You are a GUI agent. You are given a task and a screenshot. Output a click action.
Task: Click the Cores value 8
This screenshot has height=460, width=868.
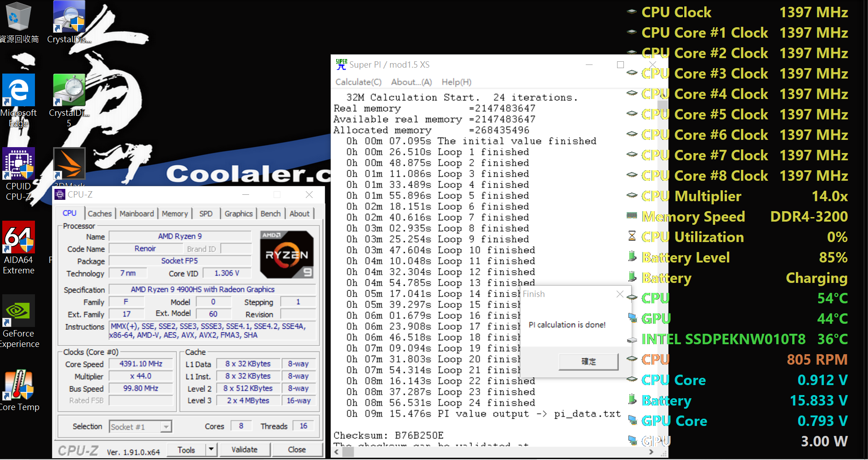pos(241,425)
